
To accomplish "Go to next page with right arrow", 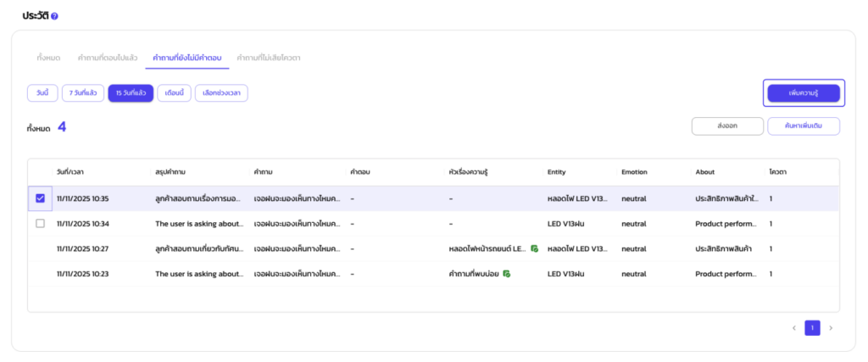I will [x=831, y=328].
